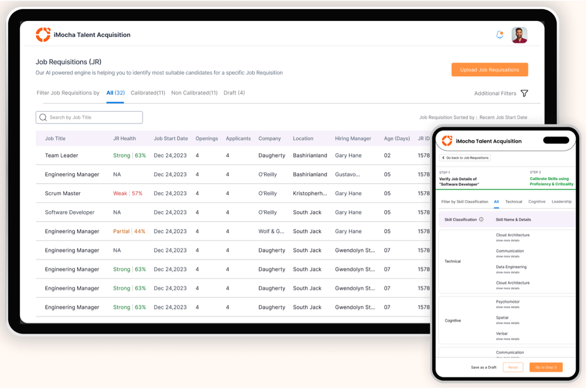The width and height of the screenshot is (588, 389).
Task: Select Non Calibrated(11) tab
Action: (194, 93)
